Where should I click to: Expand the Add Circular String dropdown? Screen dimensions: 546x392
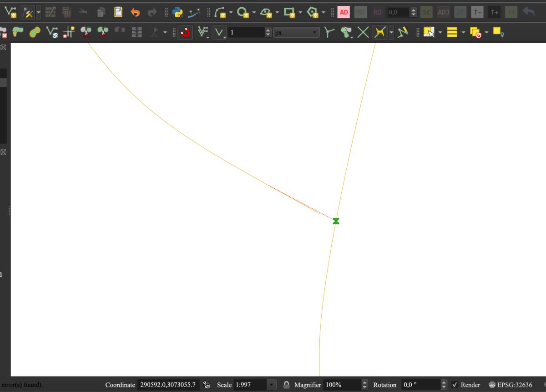(x=231, y=12)
